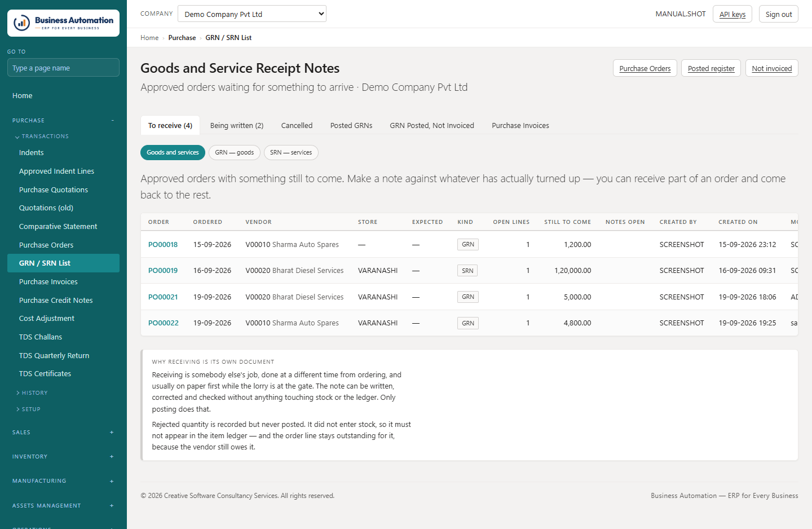Go to Home breadcrumb
This screenshot has height=529, width=812.
[x=149, y=38]
